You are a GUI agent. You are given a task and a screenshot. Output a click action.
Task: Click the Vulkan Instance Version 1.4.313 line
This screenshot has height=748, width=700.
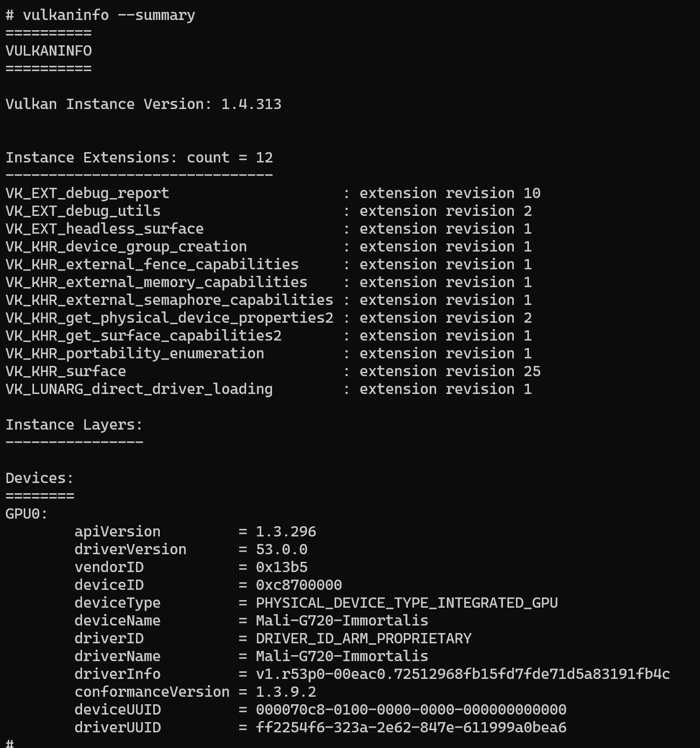point(143,104)
